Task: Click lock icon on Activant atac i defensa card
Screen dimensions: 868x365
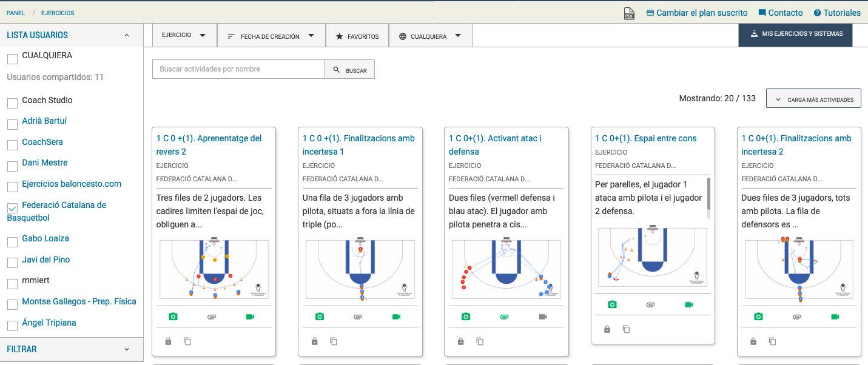Action: pyautogui.click(x=460, y=341)
